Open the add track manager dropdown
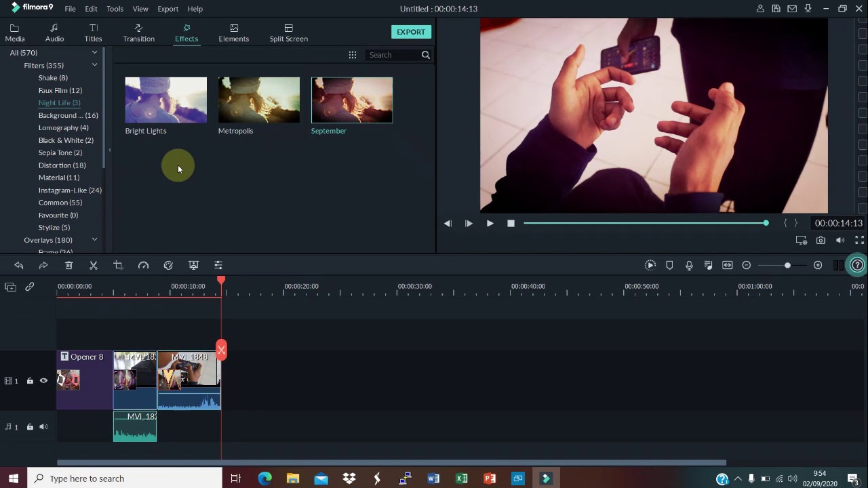Screen dimensions: 868x488 pyautogui.click(x=10, y=287)
